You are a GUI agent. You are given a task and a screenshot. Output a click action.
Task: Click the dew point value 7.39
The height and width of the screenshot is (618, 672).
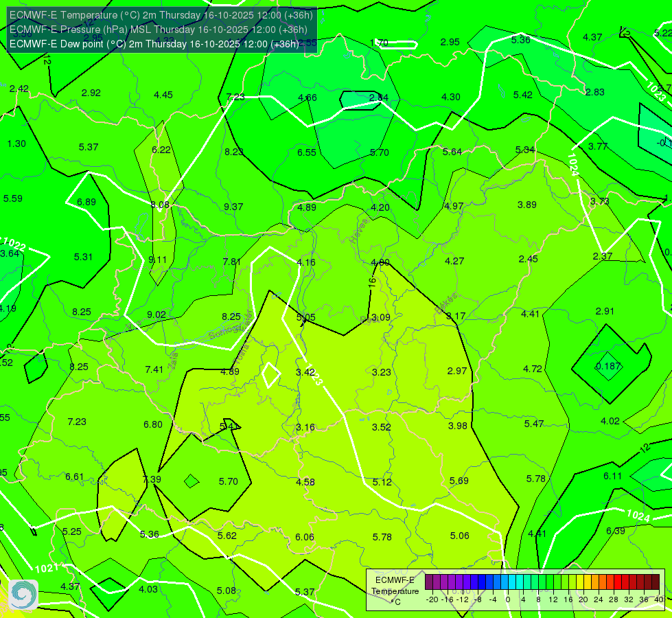pyautogui.click(x=152, y=479)
